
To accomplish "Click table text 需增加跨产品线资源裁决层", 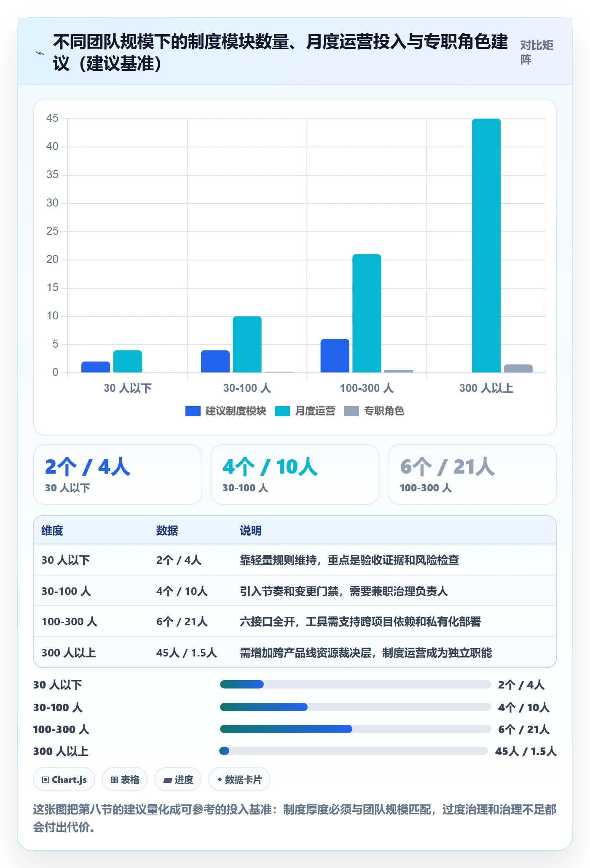I will click(306, 653).
